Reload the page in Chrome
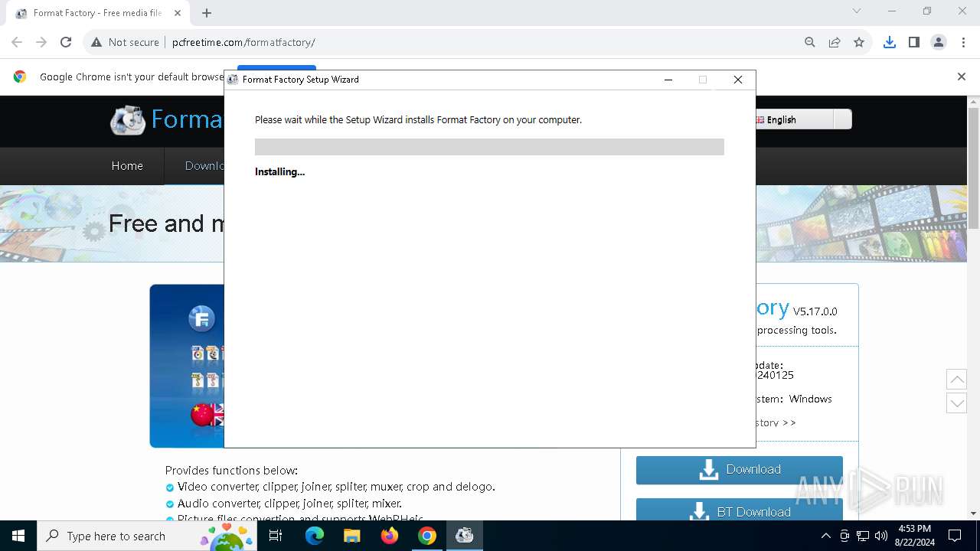The width and height of the screenshot is (980, 551). click(x=66, y=42)
